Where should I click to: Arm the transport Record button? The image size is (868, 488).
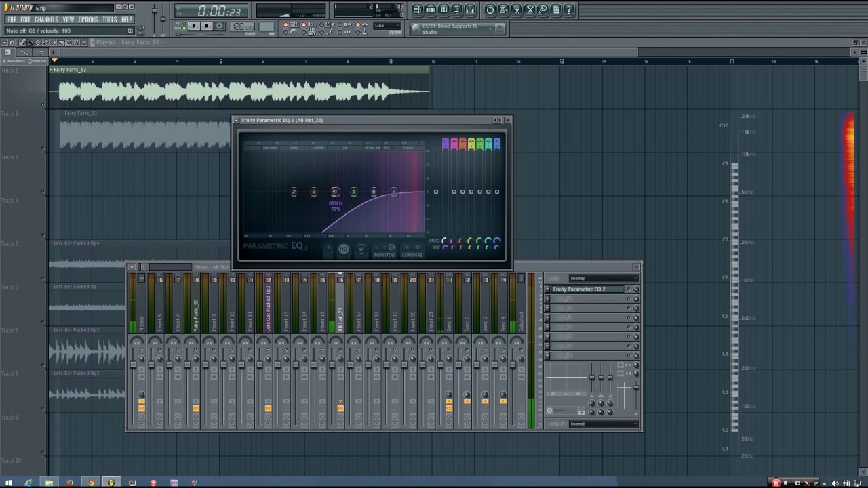tap(220, 26)
